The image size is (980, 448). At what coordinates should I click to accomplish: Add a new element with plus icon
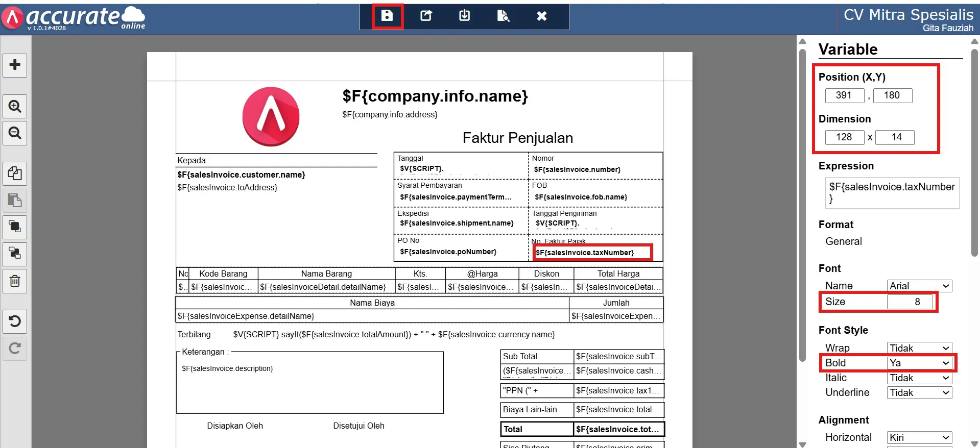15,65
